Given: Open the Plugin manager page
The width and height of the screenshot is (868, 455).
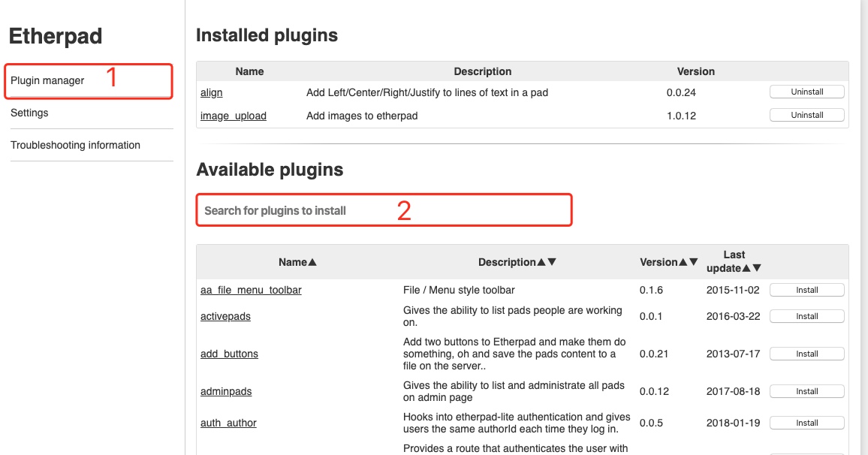Looking at the screenshot, I should (x=47, y=80).
